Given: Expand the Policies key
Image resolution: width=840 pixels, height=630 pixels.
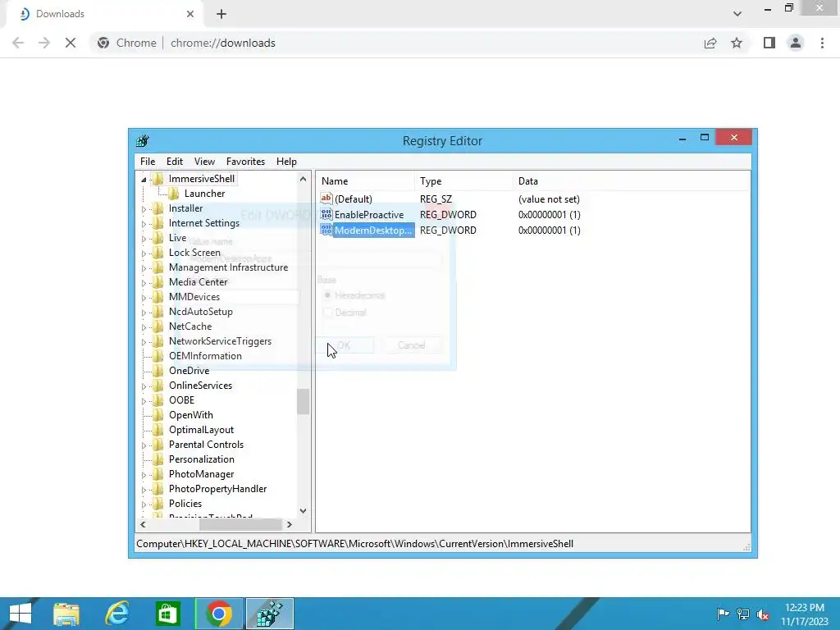Looking at the screenshot, I should tap(144, 504).
